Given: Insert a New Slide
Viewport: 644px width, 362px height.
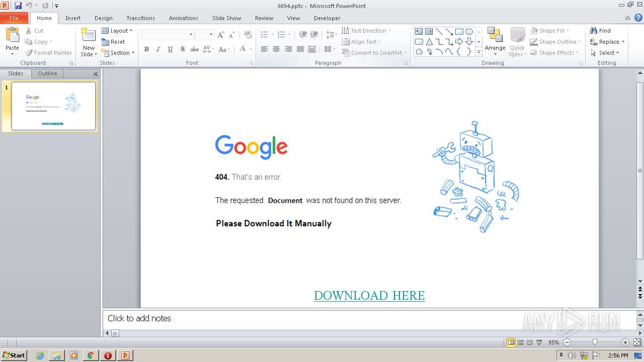Looking at the screenshot, I should (x=89, y=42).
